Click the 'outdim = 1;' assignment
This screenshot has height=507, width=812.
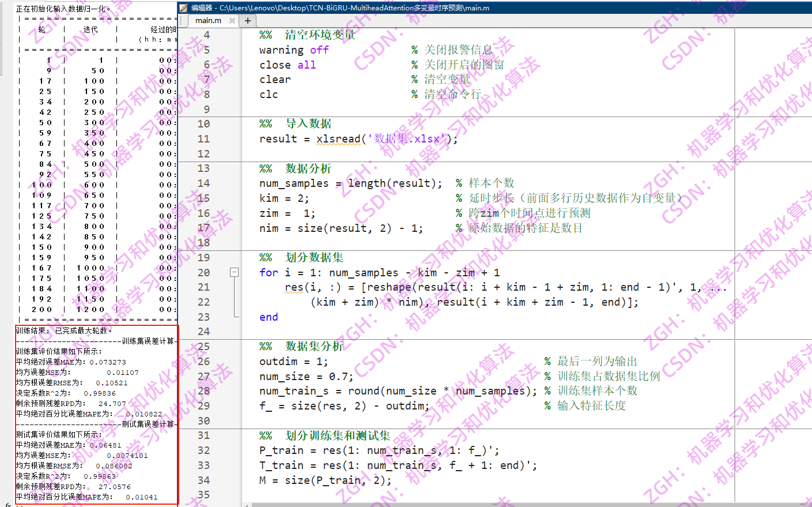[293, 362]
